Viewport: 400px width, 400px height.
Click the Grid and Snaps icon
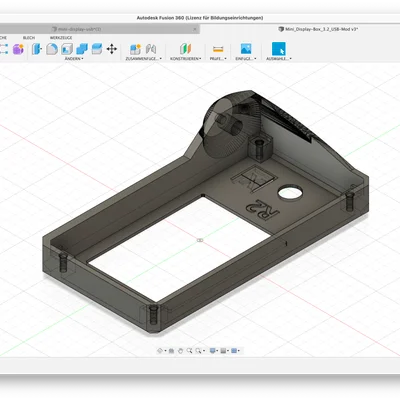pyautogui.click(x=223, y=351)
